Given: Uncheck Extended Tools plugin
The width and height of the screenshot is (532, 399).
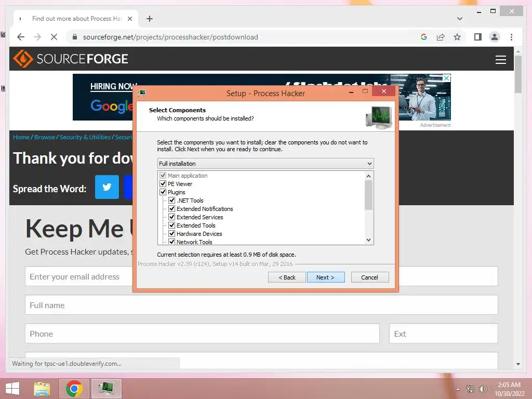Looking at the screenshot, I should (171, 225).
